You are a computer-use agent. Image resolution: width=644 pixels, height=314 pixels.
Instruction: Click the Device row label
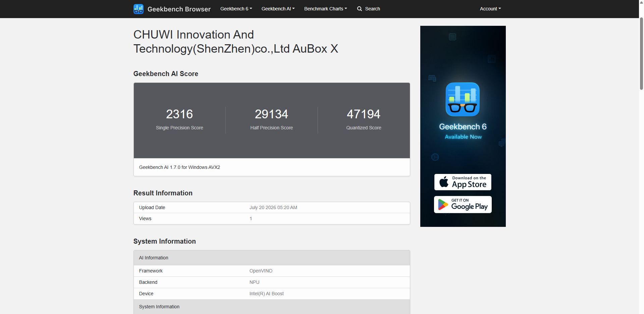pos(146,294)
